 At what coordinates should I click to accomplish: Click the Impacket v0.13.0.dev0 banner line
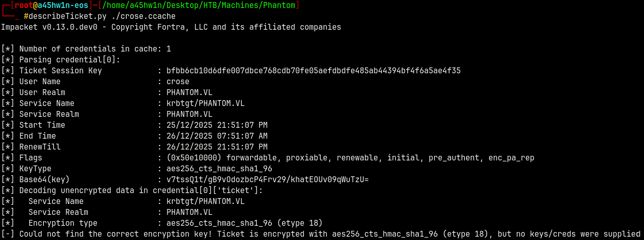(x=171, y=27)
